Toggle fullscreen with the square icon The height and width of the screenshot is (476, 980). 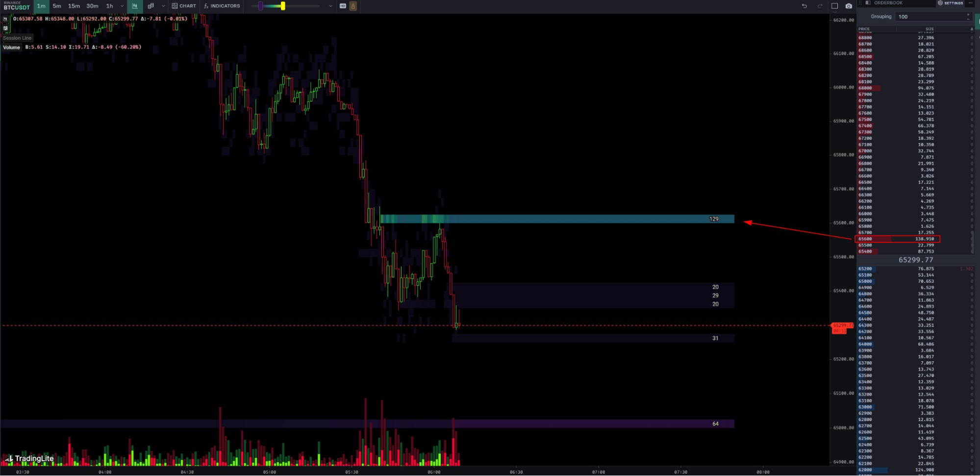835,6
